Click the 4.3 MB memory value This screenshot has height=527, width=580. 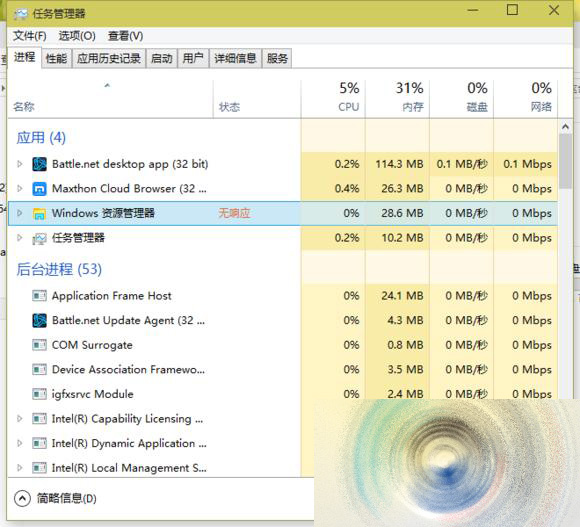tap(405, 320)
